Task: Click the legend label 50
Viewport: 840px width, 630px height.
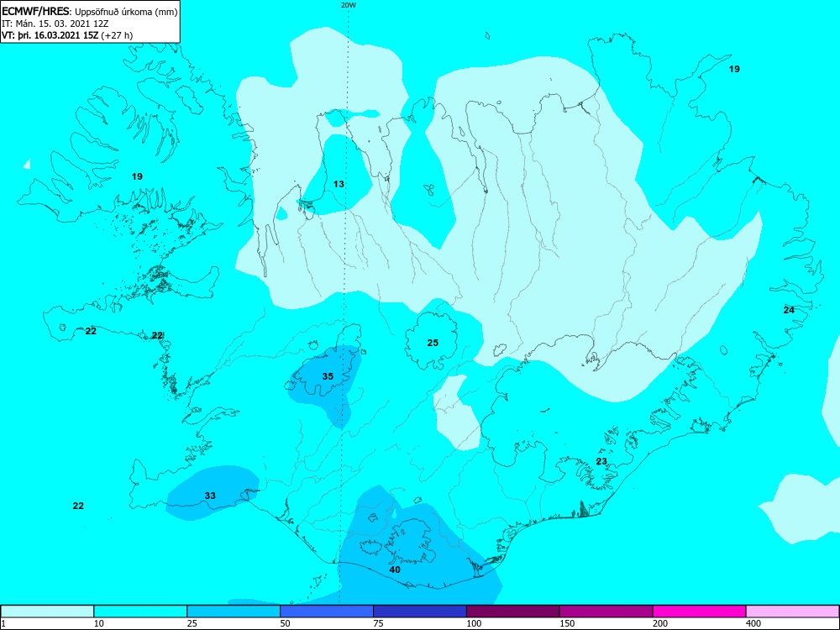Action: pyautogui.click(x=285, y=623)
